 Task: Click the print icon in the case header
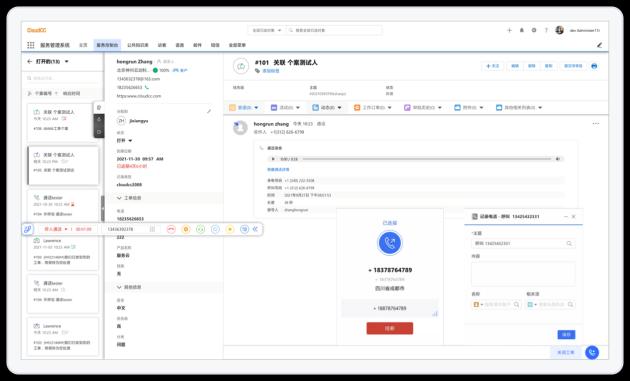[x=594, y=66]
